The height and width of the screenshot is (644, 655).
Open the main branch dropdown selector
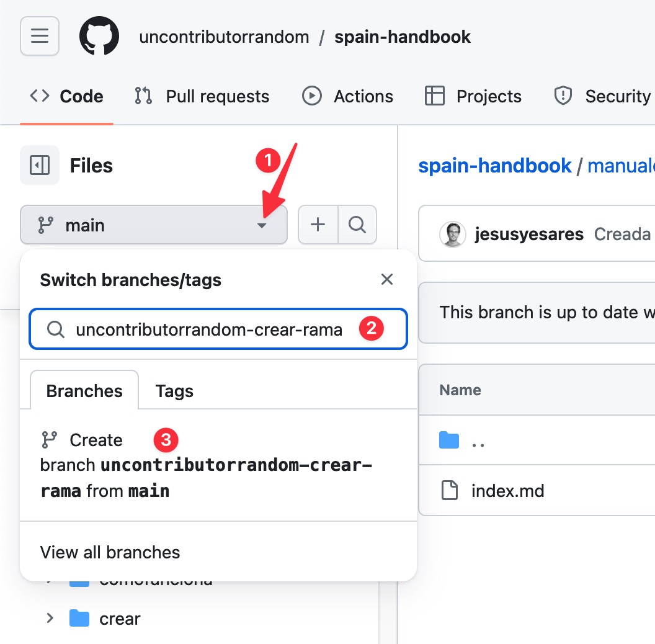tap(154, 225)
